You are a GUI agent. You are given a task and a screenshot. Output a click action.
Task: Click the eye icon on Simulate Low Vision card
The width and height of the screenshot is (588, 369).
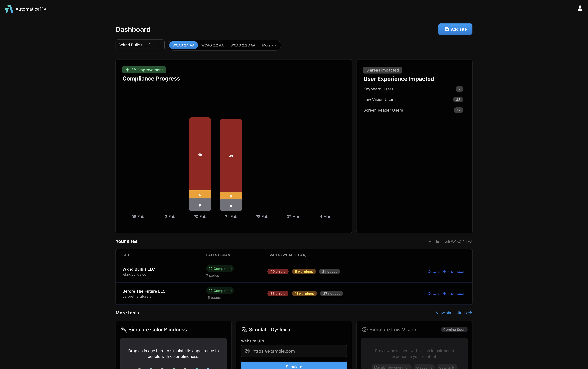[364, 330]
